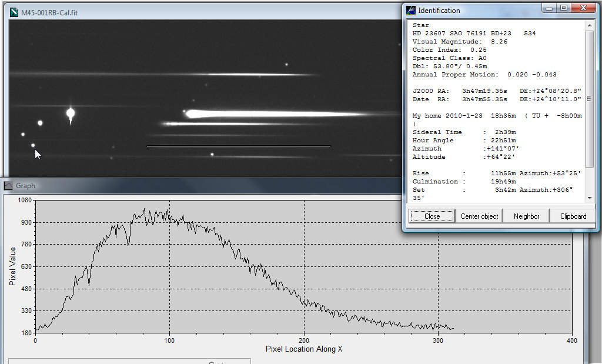Click the Neighbor button

[526, 216]
